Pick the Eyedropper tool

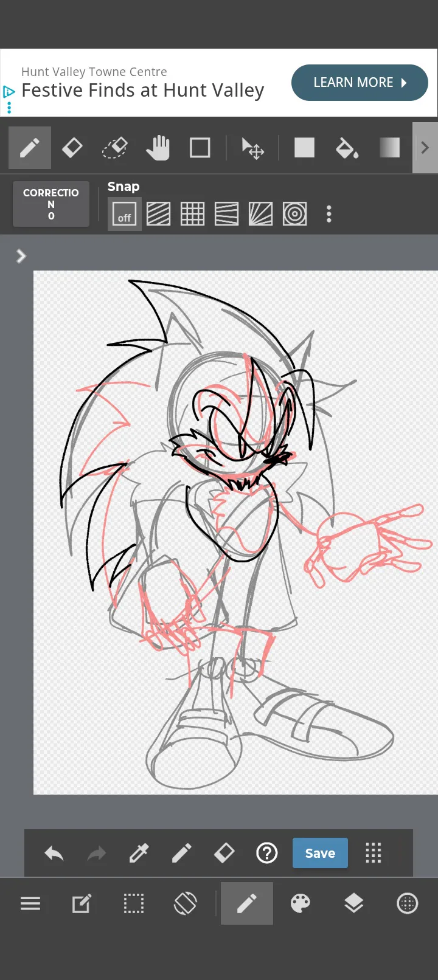(x=139, y=854)
